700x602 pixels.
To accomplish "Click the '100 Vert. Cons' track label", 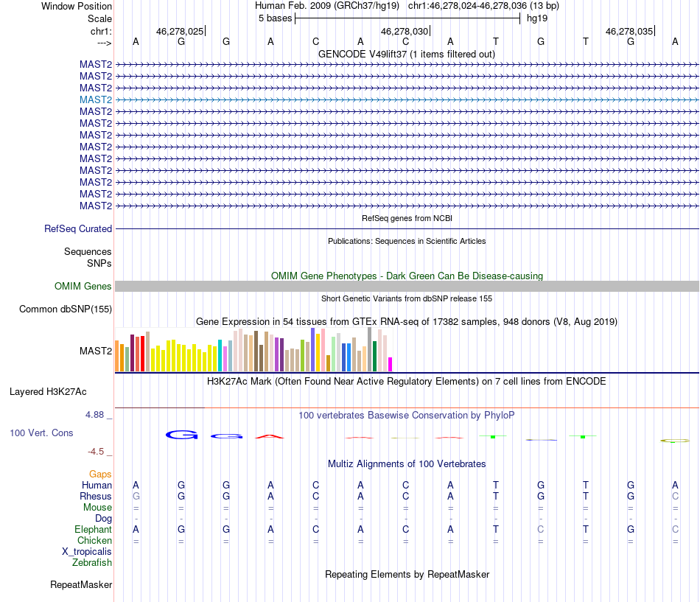I will 41,433.
